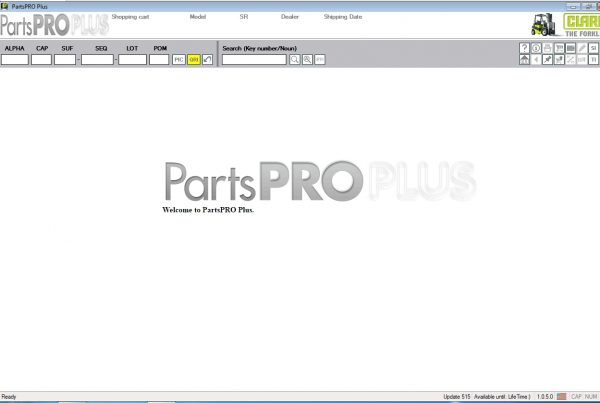This screenshot has height=403, width=600.
Task: Click the SR header label
Action: [244, 17]
